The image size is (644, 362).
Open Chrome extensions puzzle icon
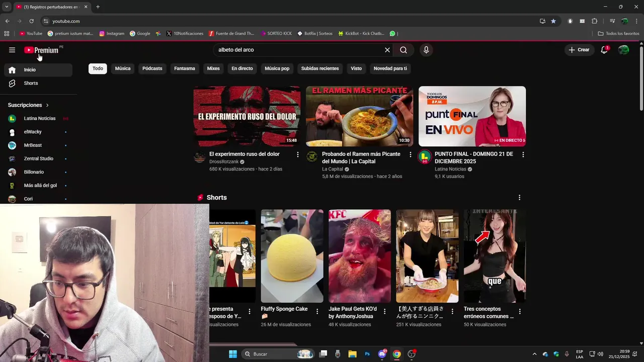pos(594,21)
